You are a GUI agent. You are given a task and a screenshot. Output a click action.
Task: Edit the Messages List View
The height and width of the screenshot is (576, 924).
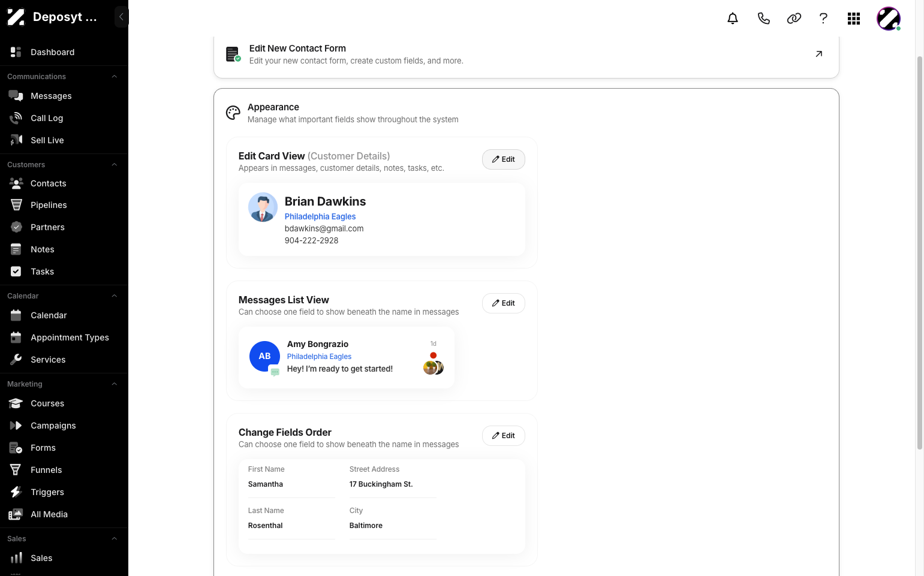pyautogui.click(x=504, y=303)
